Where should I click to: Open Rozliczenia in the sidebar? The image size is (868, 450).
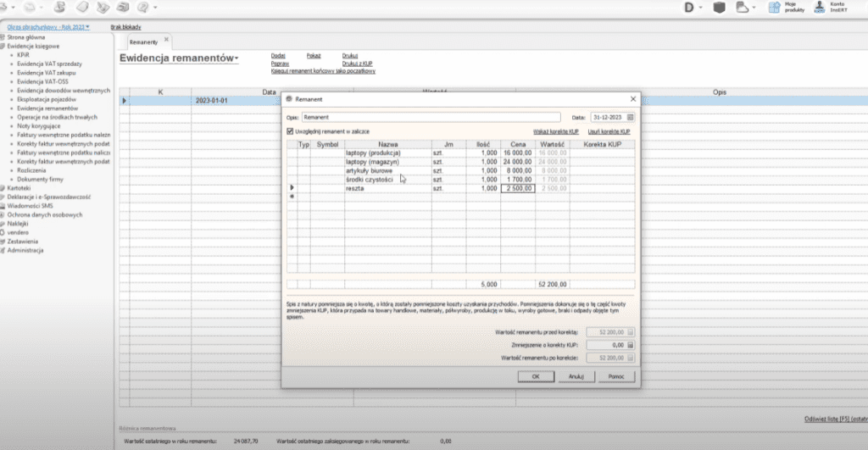tap(31, 169)
